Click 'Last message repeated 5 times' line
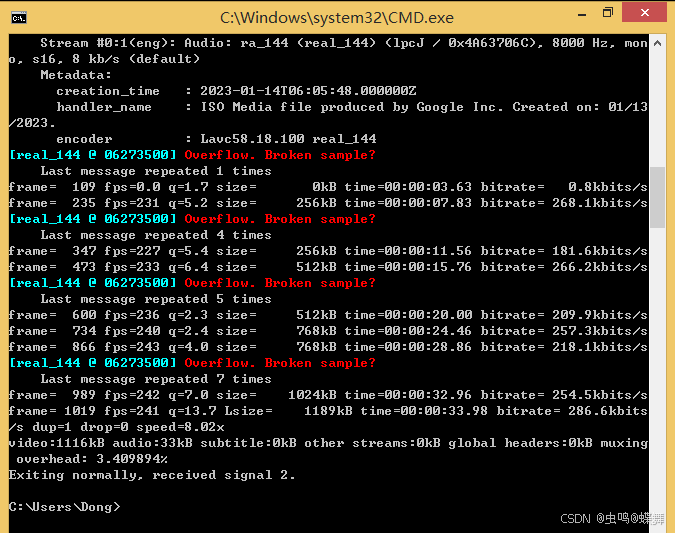The image size is (675, 533). coord(156,299)
